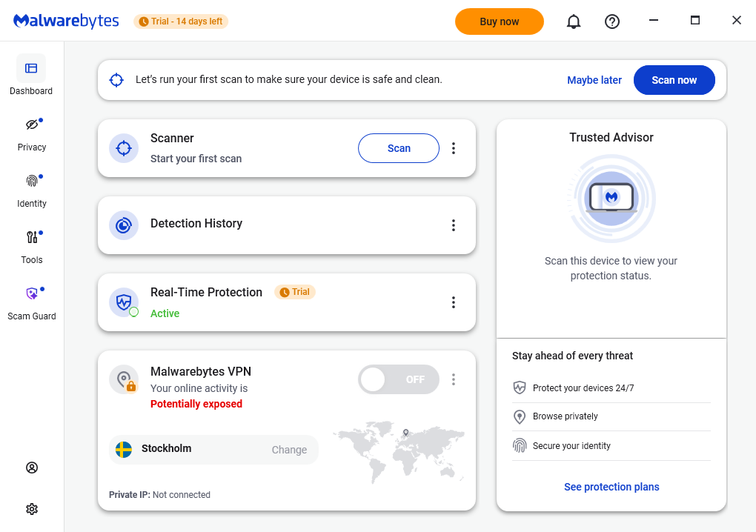Click the crosshair icon in scan banner
Viewport: 756px width, 532px height.
pos(116,80)
